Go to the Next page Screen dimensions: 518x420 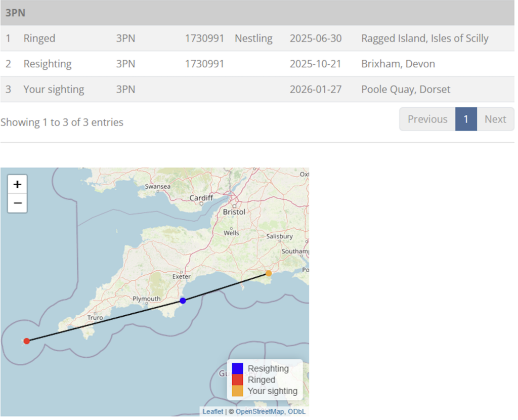click(x=495, y=119)
